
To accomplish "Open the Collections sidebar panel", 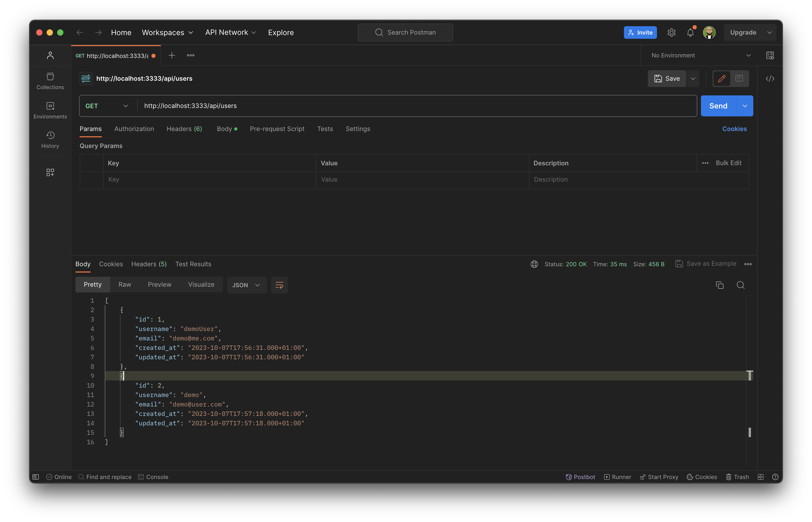I will (x=50, y=81).
